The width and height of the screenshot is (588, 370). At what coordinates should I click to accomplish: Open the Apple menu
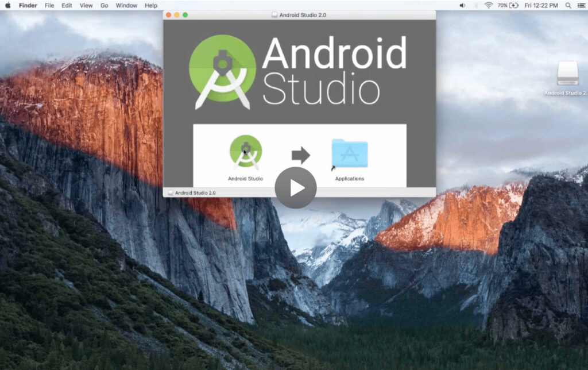click(x=7, y=5)
